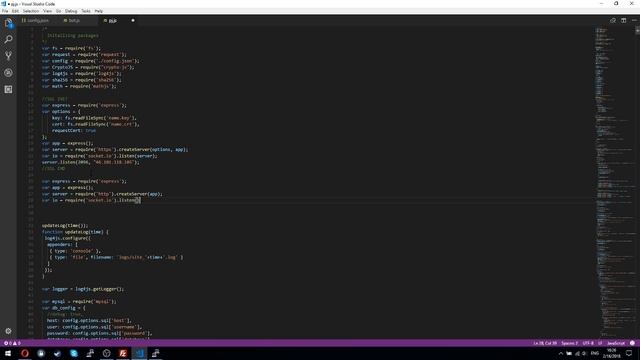Change end of line sequence LF

click(600, 343)
